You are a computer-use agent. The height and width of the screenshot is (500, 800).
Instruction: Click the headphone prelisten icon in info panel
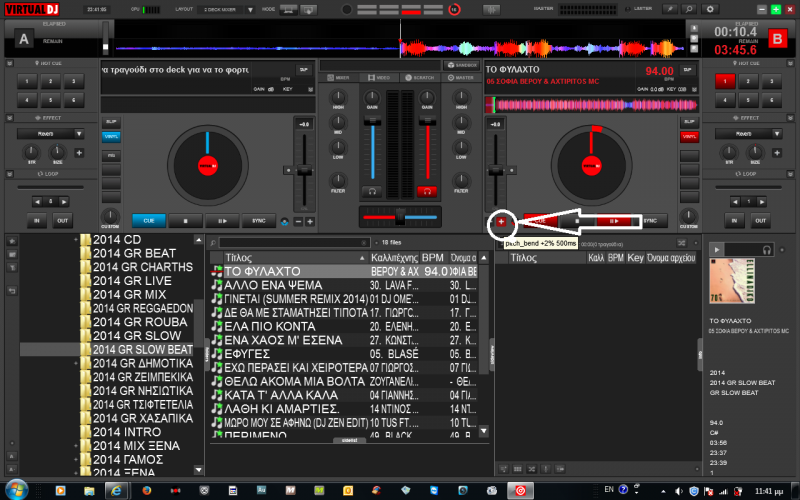pyautogui.click(x=766, y=249)
